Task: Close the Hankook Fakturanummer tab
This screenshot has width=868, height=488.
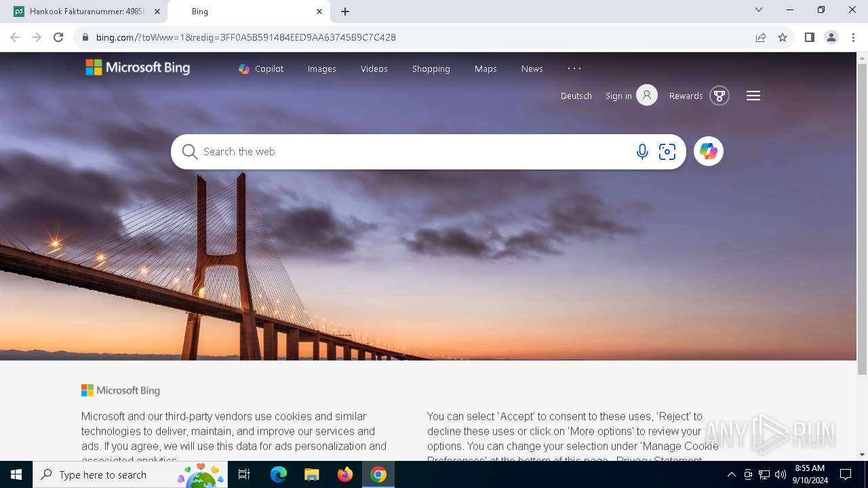Action: click(157, 12)
